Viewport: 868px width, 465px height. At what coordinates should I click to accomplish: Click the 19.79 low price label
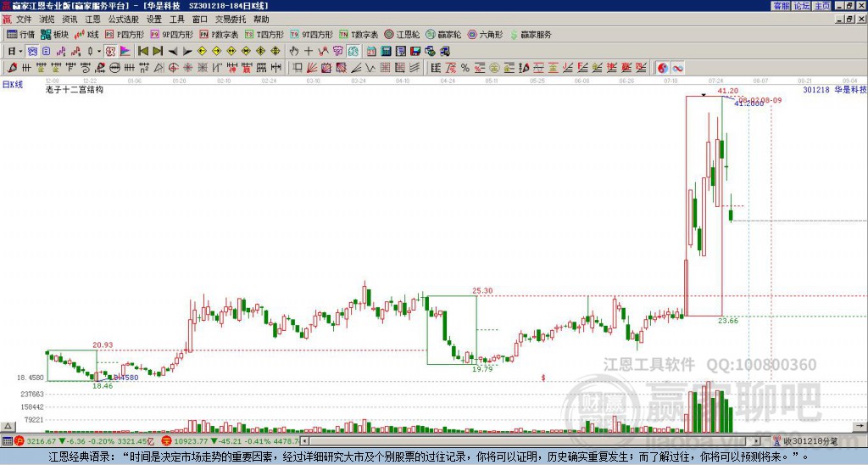(x=482, y=368)
